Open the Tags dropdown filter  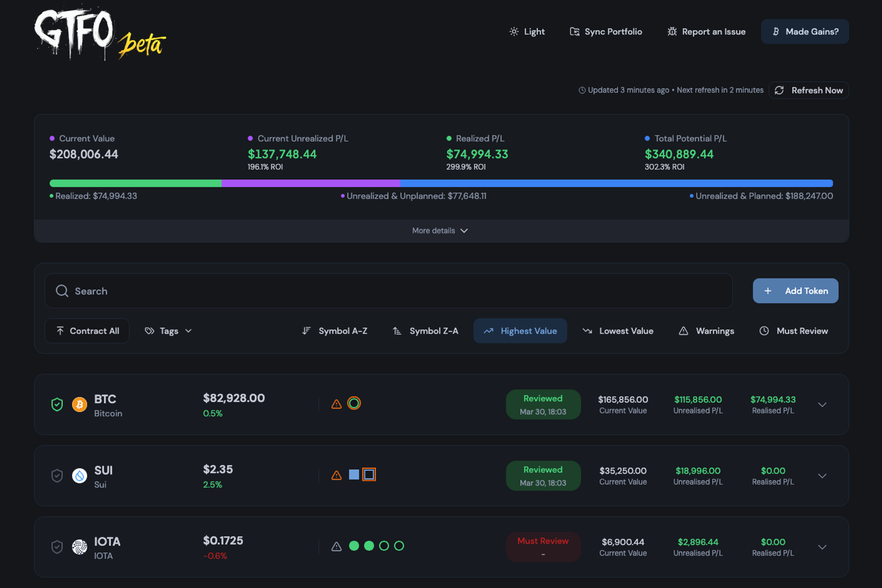[x=168, y=331]
